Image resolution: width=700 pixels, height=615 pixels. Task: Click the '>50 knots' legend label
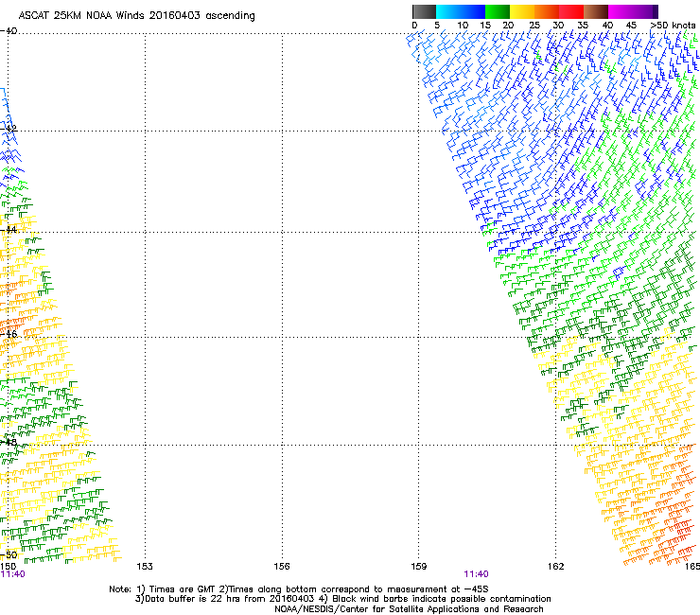pyautogui.click(x=673, y=26)
